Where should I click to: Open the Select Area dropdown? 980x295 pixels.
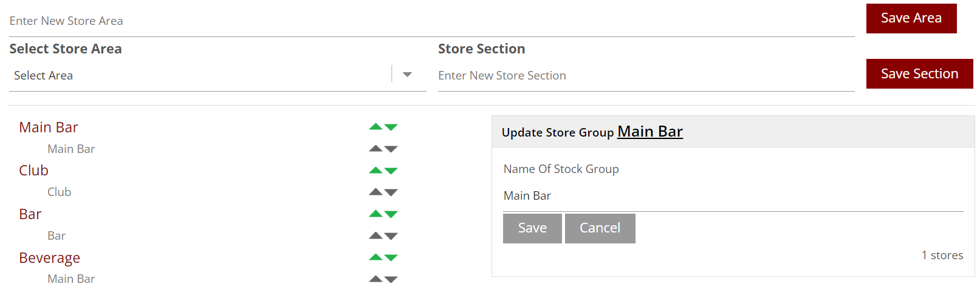407,75
